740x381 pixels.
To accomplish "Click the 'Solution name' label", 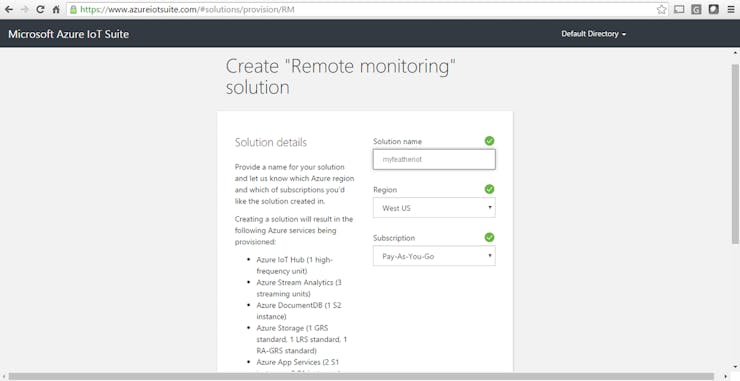I will pos(397,141).
